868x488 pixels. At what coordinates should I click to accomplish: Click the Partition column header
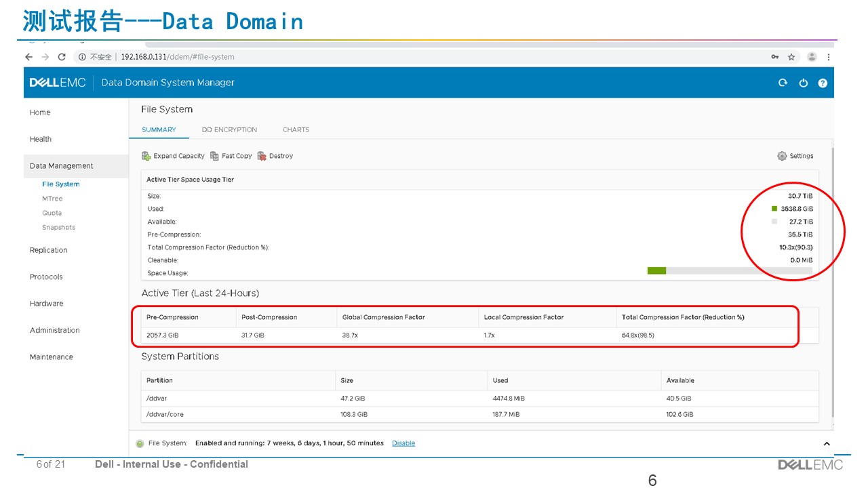click(x=159, y=380)
